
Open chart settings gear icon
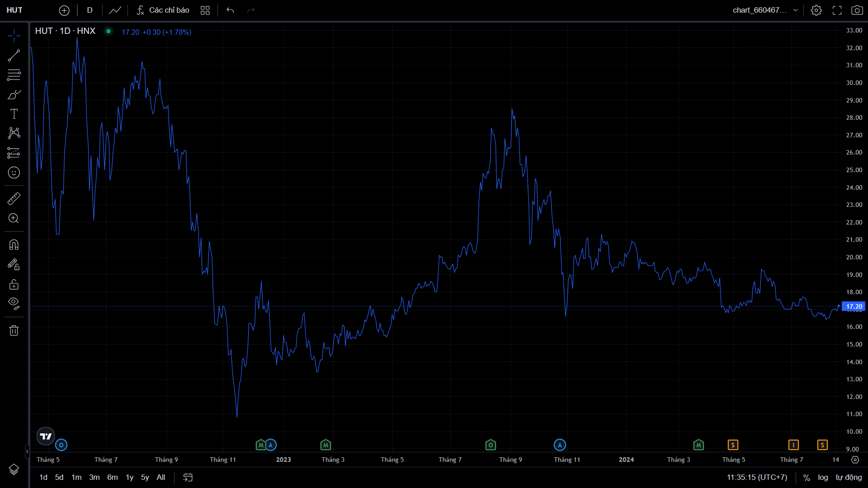click(x=816, y=10)
